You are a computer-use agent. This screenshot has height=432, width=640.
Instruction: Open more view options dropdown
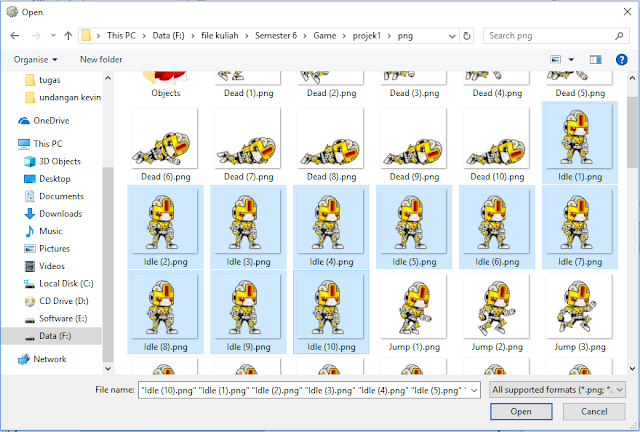tap(571, 60)
